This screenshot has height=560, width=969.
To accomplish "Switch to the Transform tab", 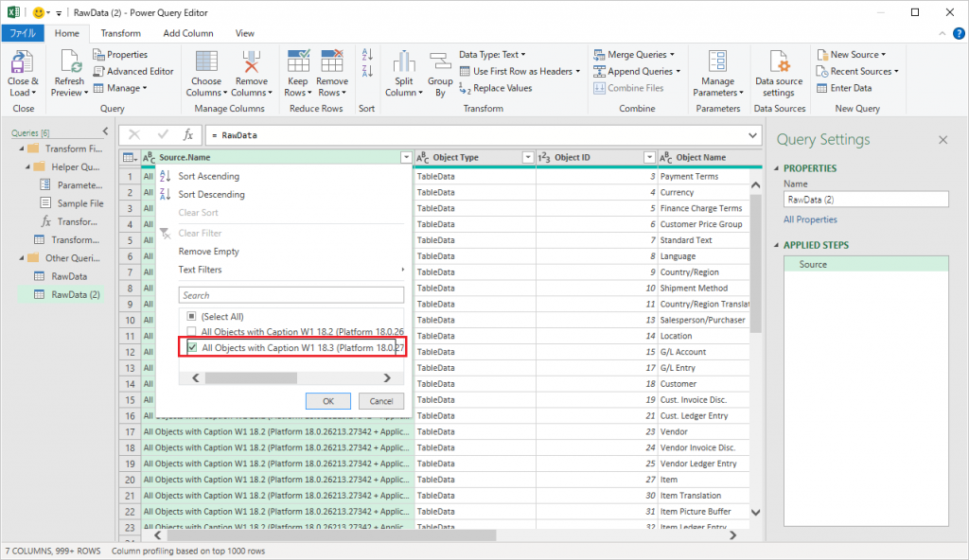I will point(120,33).
